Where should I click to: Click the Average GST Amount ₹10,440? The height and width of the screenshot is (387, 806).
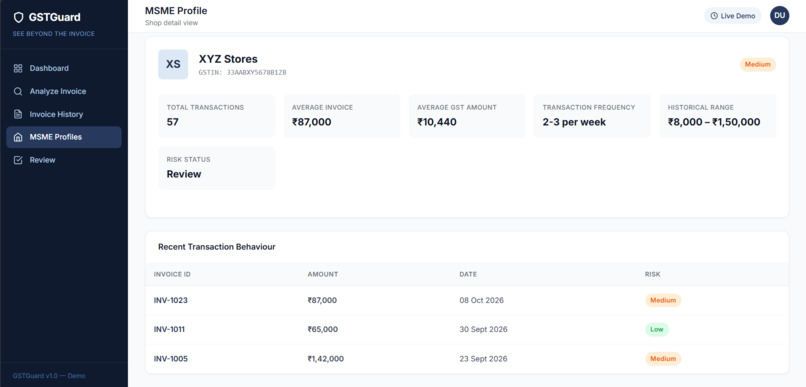pos(437,122)
